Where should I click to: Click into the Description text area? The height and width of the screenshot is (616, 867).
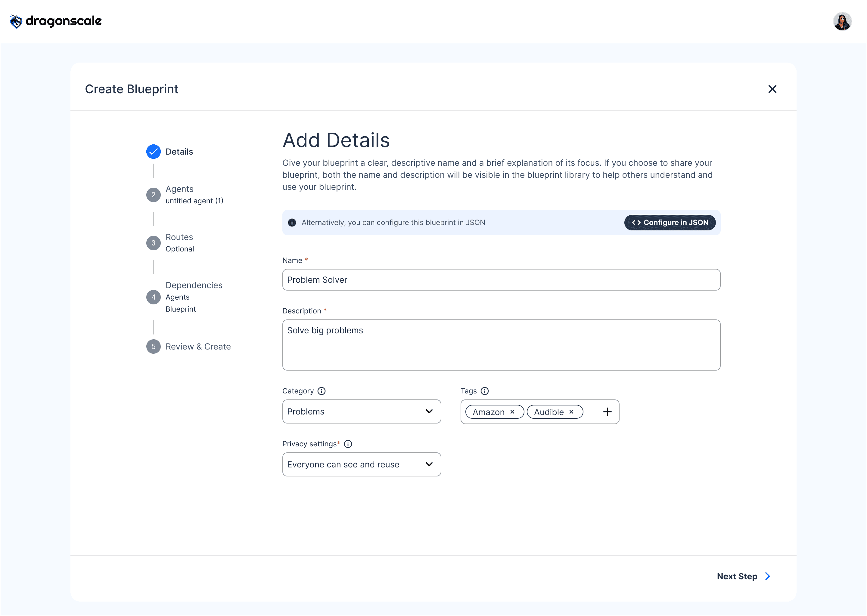[501, 345]
